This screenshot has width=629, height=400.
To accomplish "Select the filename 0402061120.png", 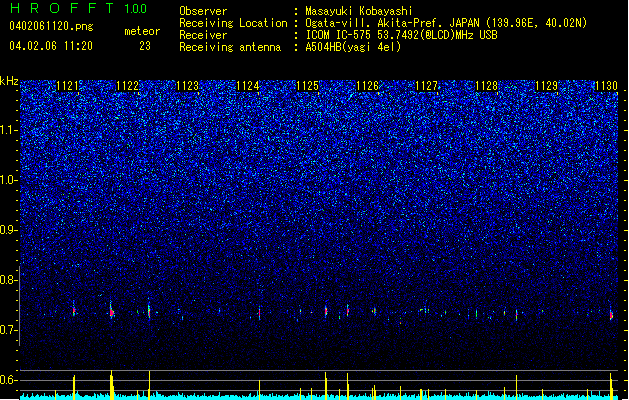I will click(x=51, y=26).
